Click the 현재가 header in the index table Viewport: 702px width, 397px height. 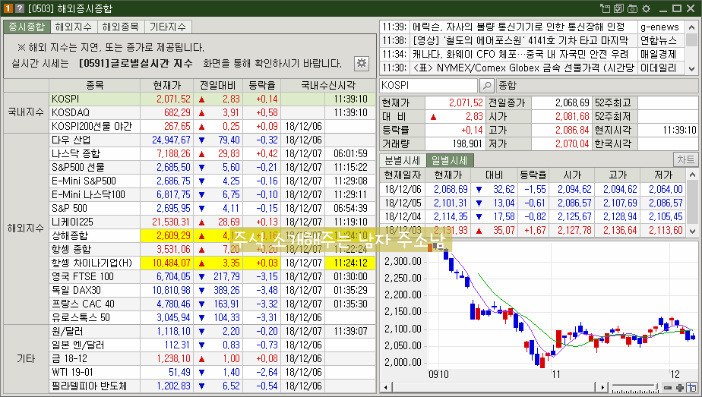167,85
